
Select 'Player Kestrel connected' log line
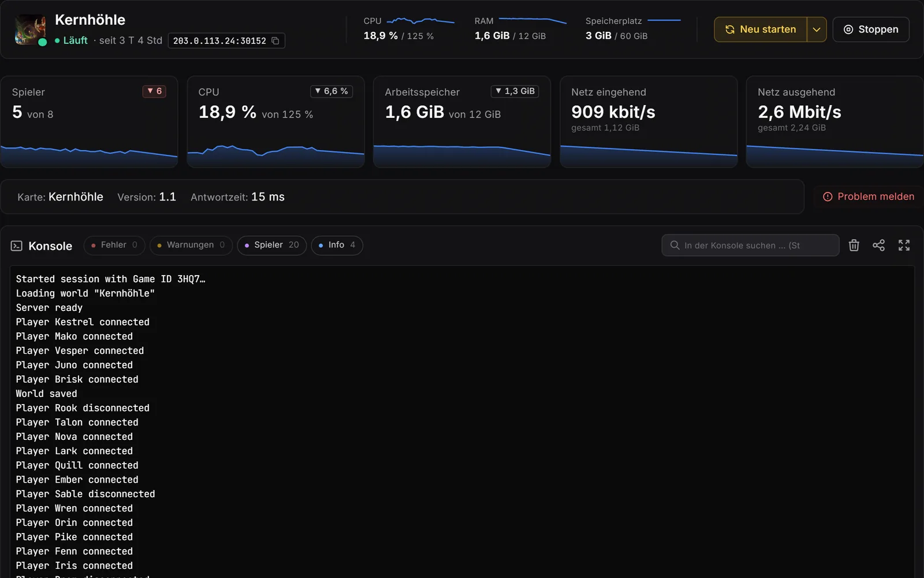coord(83,322)
